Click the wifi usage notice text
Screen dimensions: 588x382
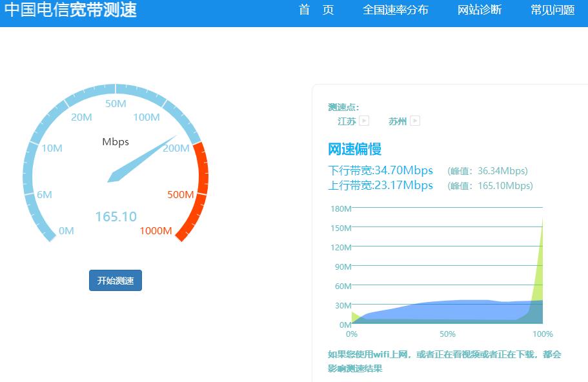[444, 361]
